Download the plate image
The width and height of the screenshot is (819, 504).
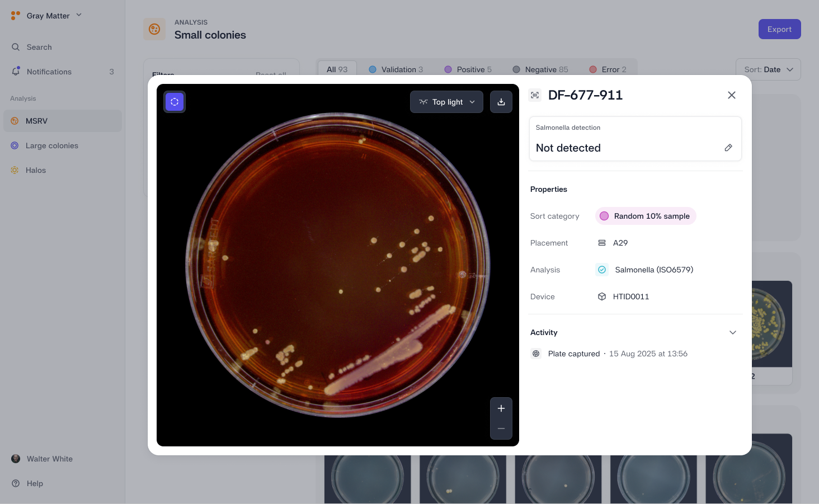501,102
